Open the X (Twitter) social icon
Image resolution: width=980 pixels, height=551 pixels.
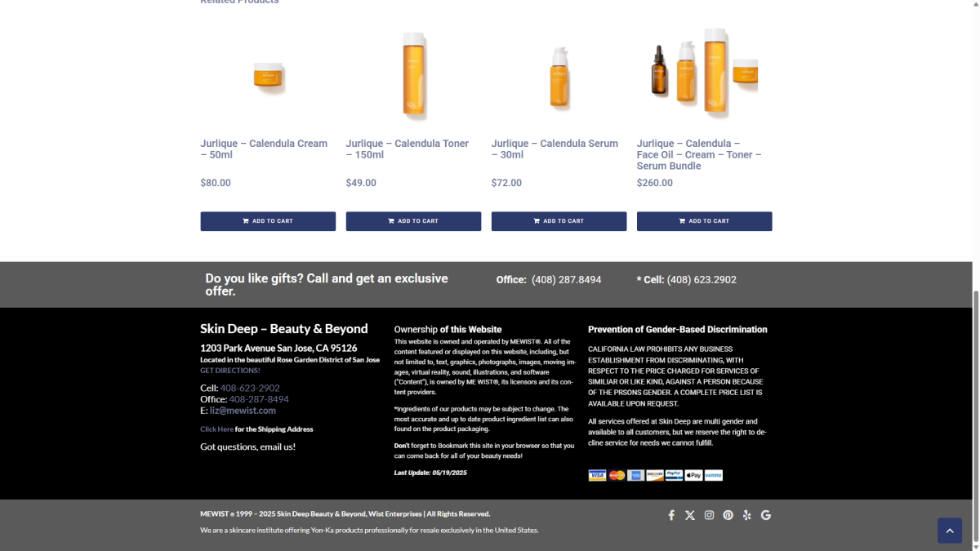click(x=690, y=515)
